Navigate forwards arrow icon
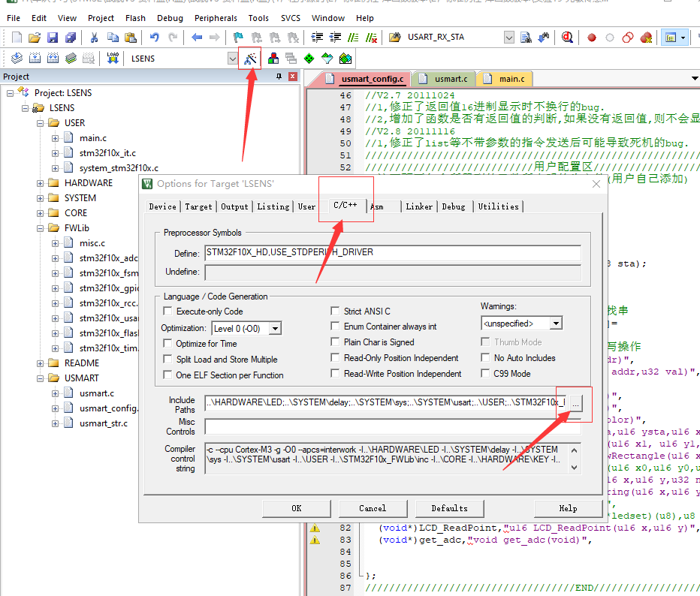The height and width of the screenshot is (596, 700). tap(214, 38)
